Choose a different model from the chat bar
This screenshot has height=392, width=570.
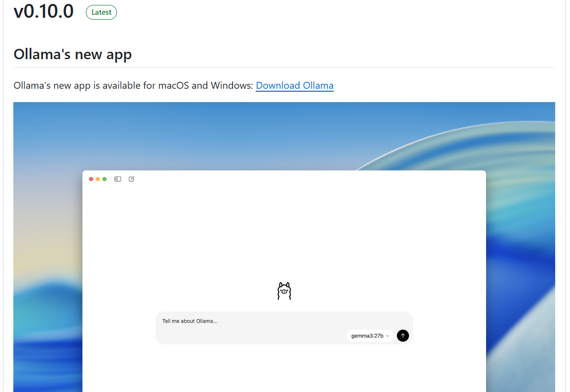[x=369, y=335]
